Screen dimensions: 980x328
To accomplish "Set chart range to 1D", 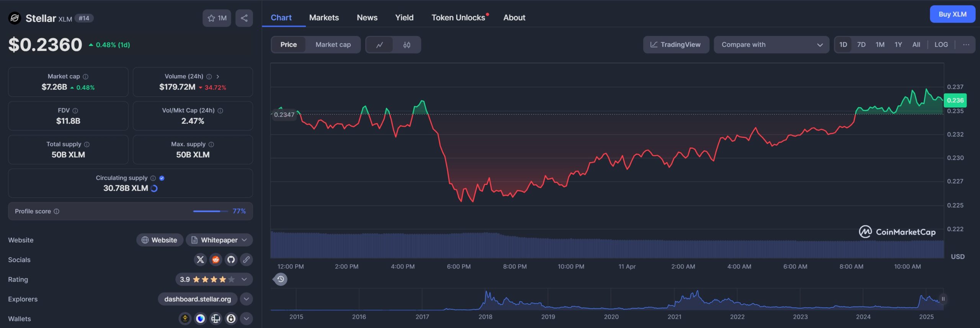I will pyautogui.click(x=843, y=45).
